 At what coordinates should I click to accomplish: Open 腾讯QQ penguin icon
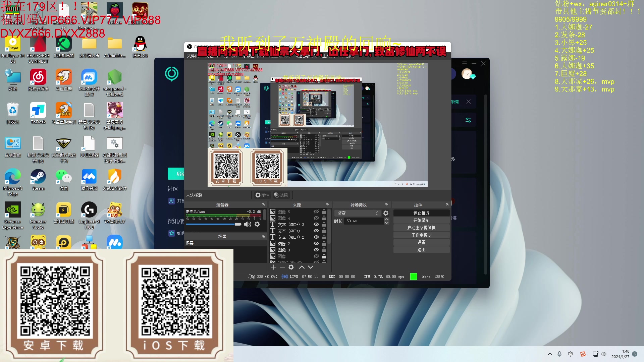pos(140,47)
